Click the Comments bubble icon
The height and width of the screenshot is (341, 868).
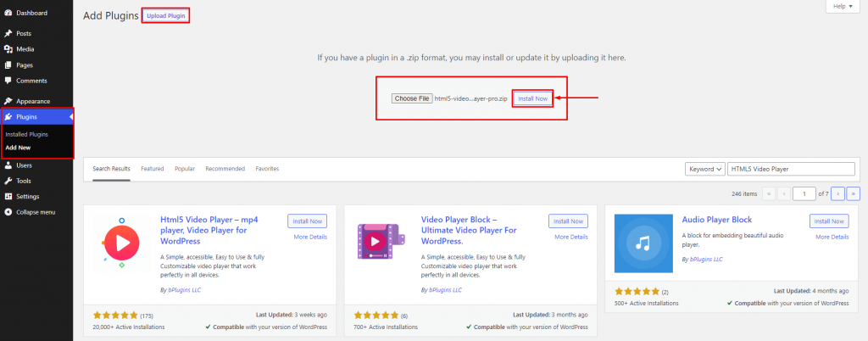[8, 81]
